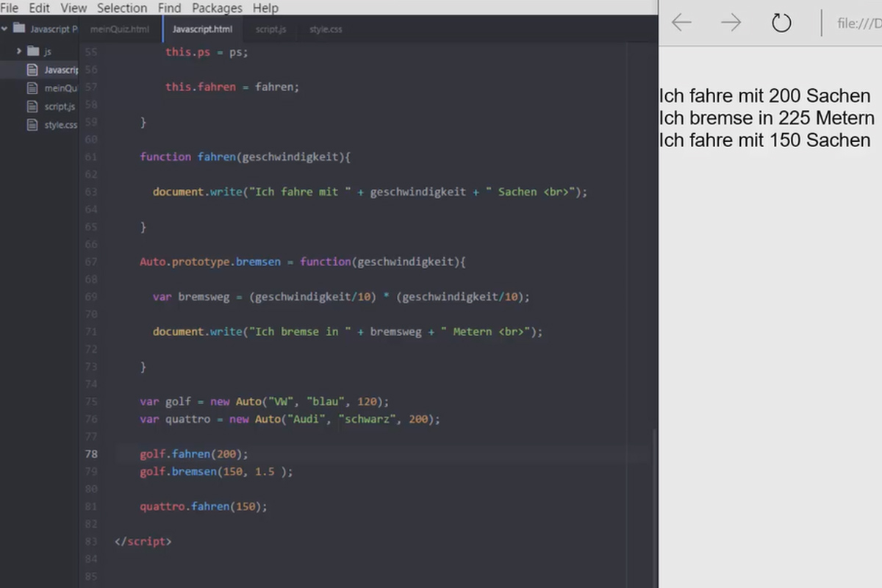Click the closing '</script>' tag
Viewport: 882px width, 588px height.
pyautogui.click(x=143, y=542)
